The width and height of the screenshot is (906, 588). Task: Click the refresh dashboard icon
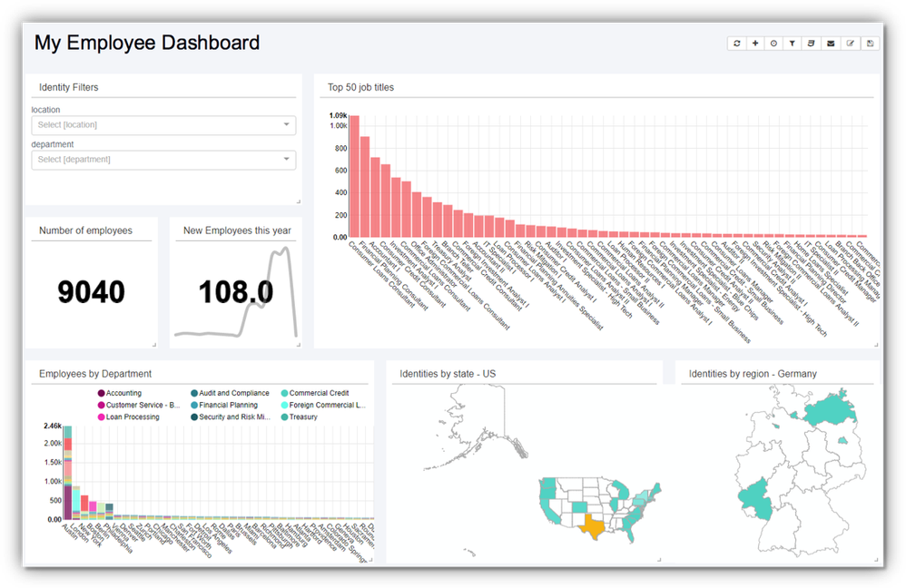[x=737, y=44]
